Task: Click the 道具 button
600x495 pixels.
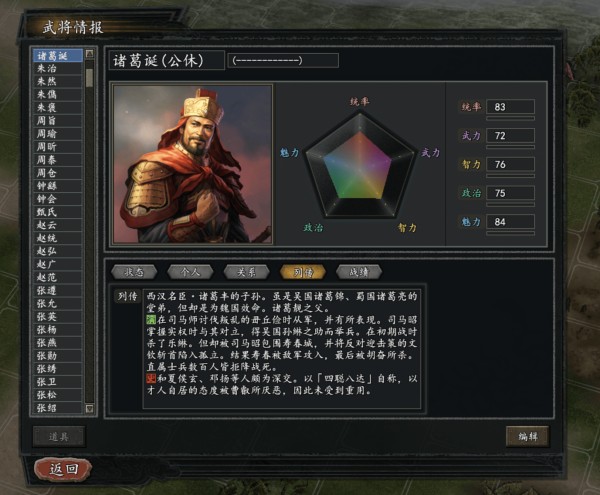Action: click(59, 436)
